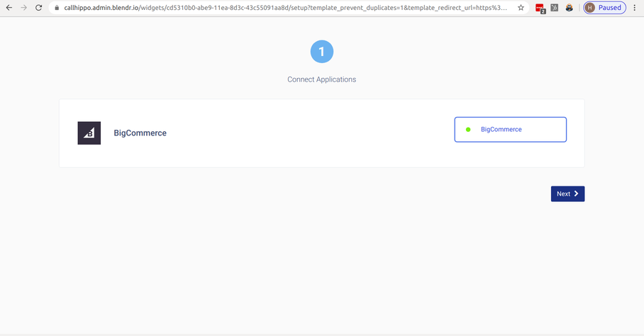
Task: Go back with the browser back arrow
Action: tap(9, 8)
